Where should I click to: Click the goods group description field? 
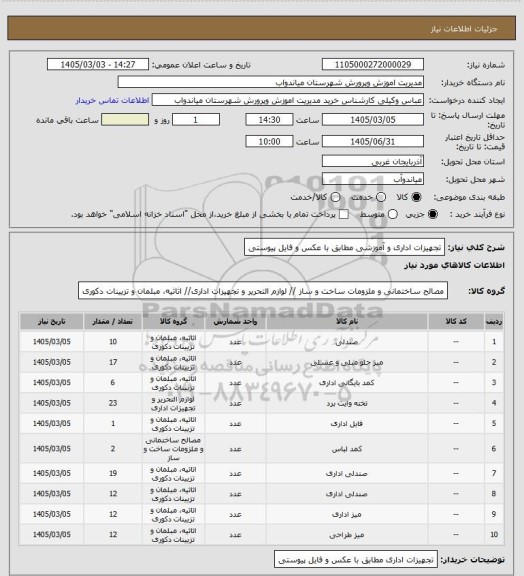(x=263, y=291)
